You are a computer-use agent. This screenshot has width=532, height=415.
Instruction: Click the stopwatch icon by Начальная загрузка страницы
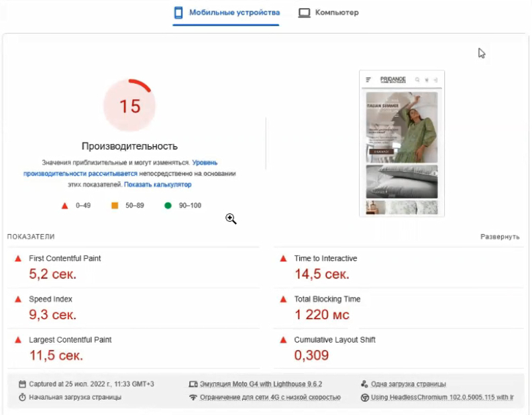point(22,397)
